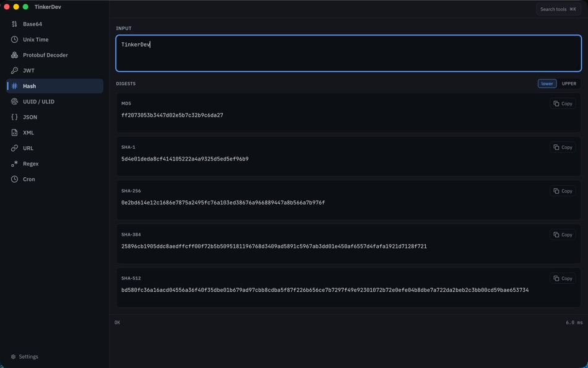Maximize window with green button
588x368 pixels.
25,7
